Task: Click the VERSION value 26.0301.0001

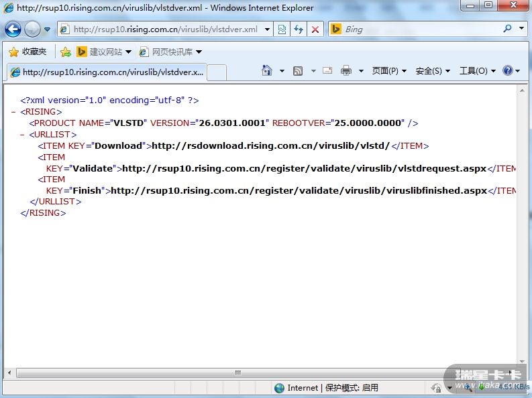Action: (231, 123)
